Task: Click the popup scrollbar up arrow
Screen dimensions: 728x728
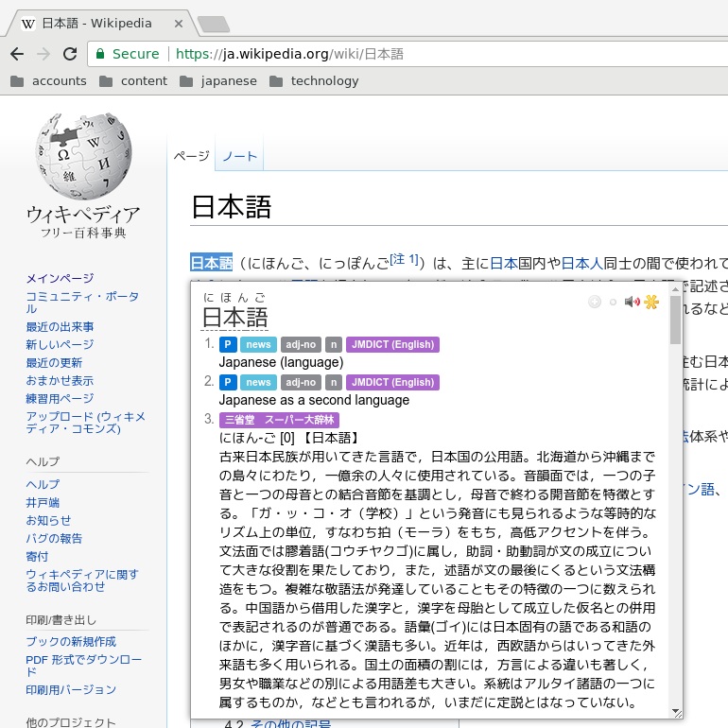Action: point(676,288)
